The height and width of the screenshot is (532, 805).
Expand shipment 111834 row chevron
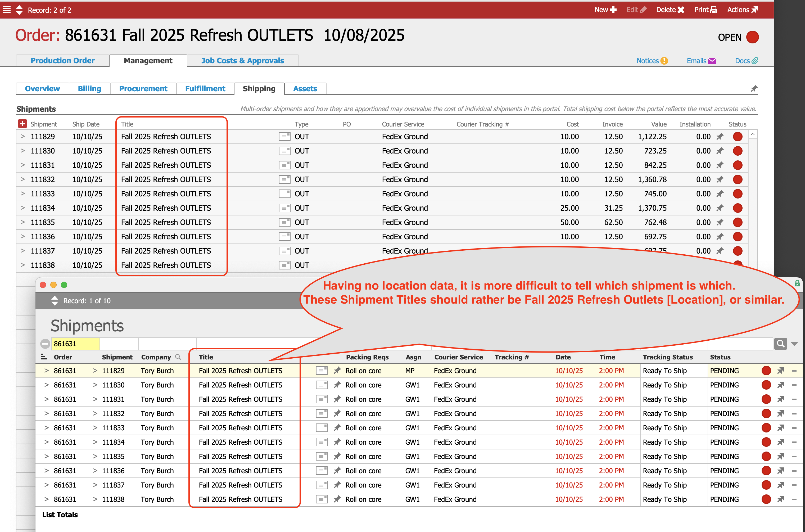[23, 208]
